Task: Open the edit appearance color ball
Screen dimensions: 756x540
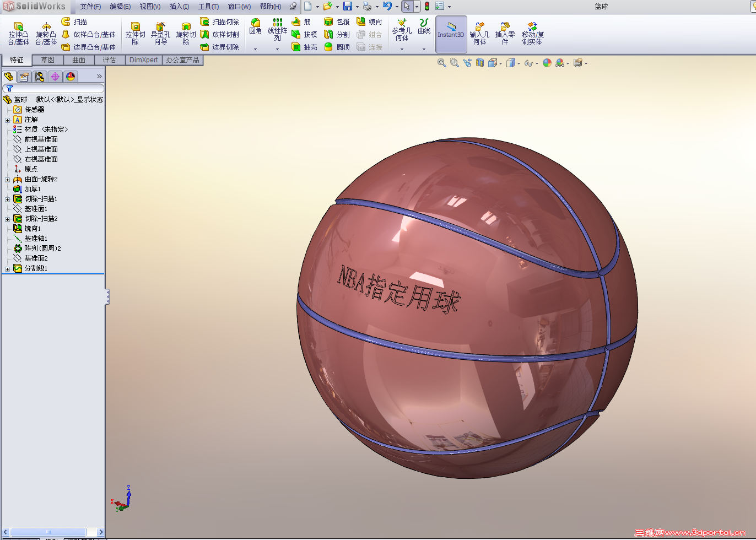Action: point(547,63)
